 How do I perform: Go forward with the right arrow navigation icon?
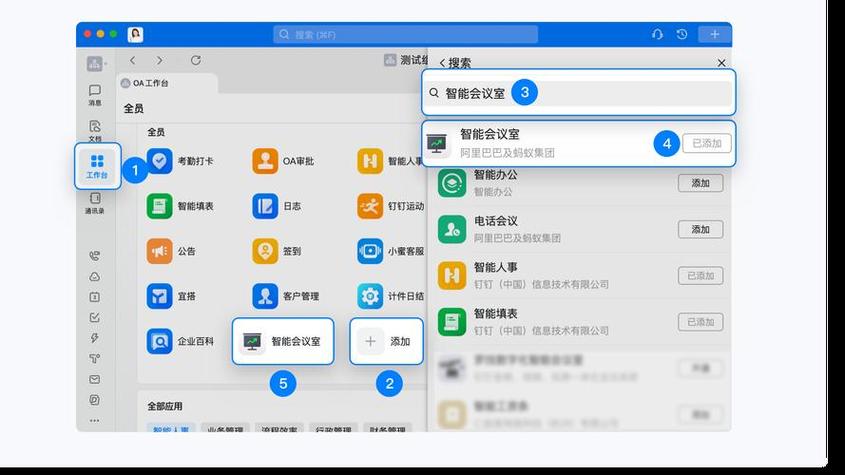[160, 60]
